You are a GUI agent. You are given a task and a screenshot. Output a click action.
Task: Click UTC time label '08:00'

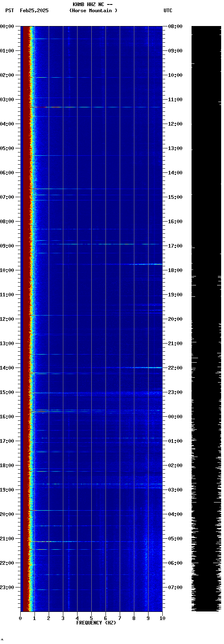click(x=175, y=26)
